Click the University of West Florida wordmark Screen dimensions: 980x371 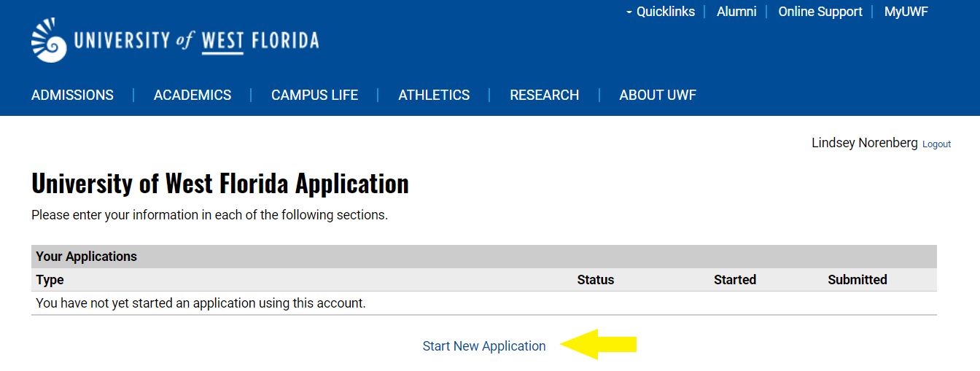[196, 40]
